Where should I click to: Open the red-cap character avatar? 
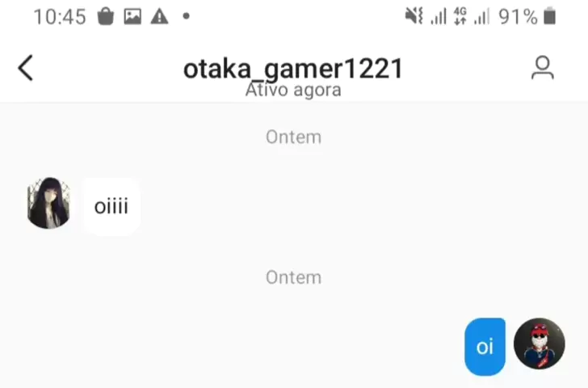tap(540, 344)
